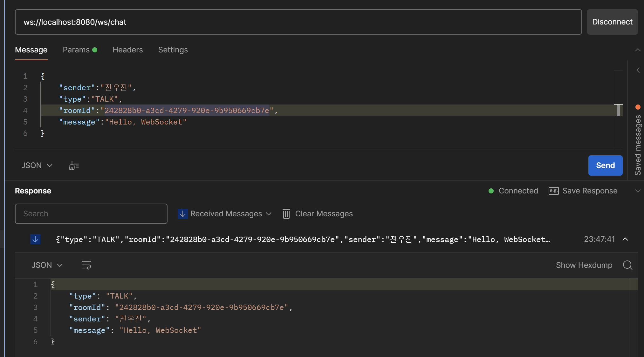Viewport: 644px width, 357px height.
Task: Open the response format JSON dropdown
Action: tap(47, 265)
